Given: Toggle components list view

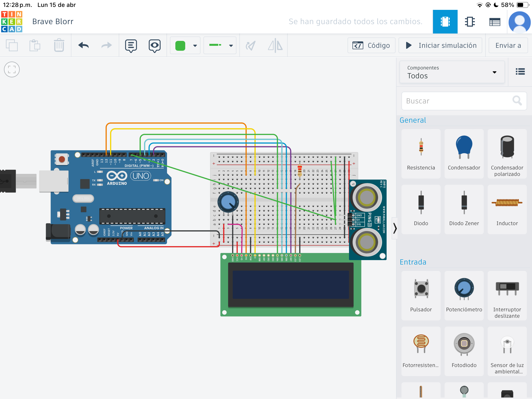Looking at the screenshot, I should [x=520, y=72].
